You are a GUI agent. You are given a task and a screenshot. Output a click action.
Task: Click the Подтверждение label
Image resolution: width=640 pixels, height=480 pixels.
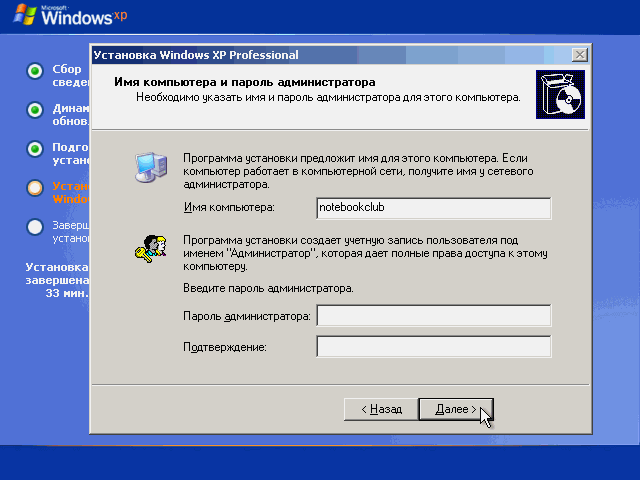[224, 347]
